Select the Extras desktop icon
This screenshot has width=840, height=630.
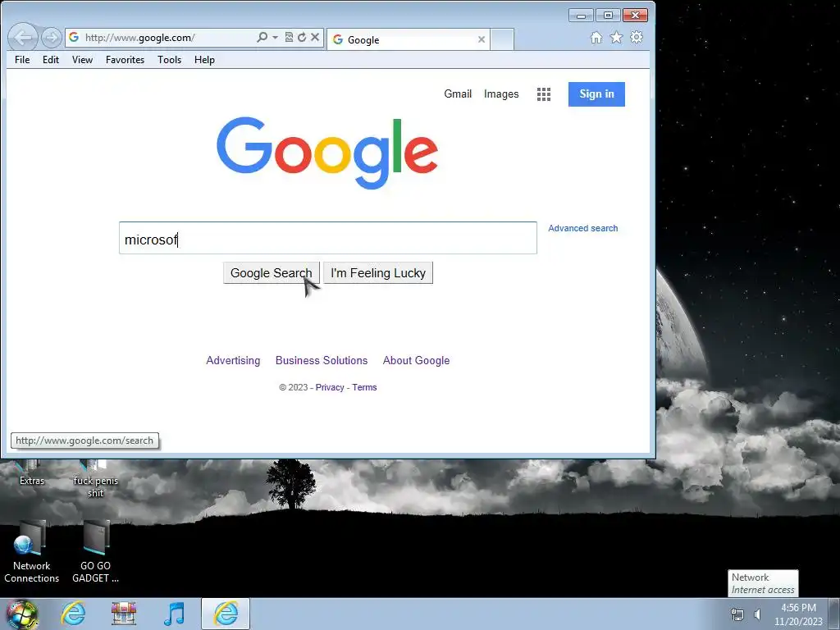[32, 473]
